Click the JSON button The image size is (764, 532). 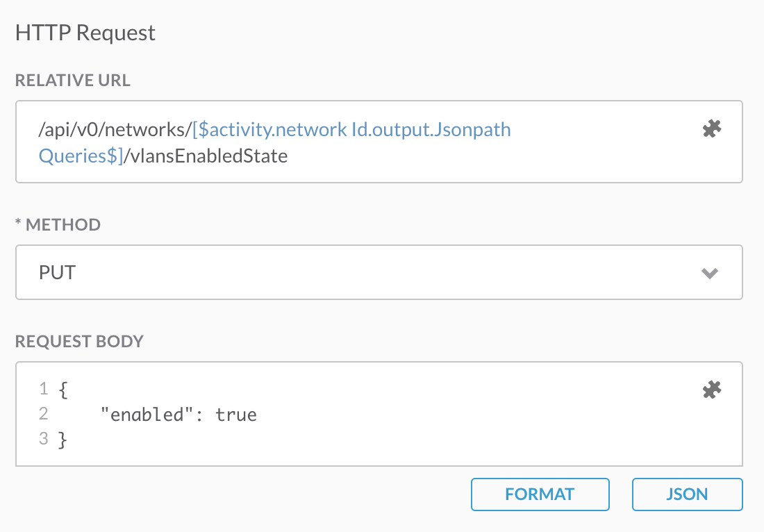[687, 494]
